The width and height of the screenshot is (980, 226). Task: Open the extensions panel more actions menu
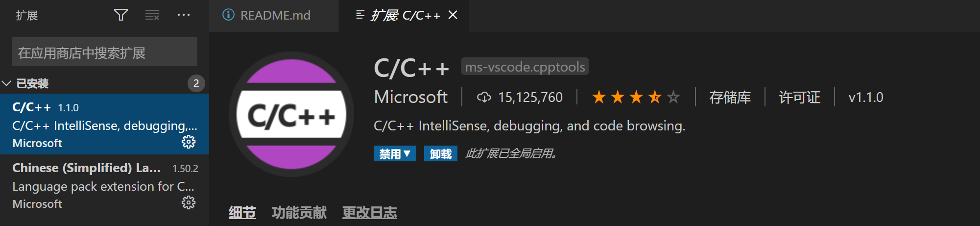pyautogui.click(x=184, y=15)
